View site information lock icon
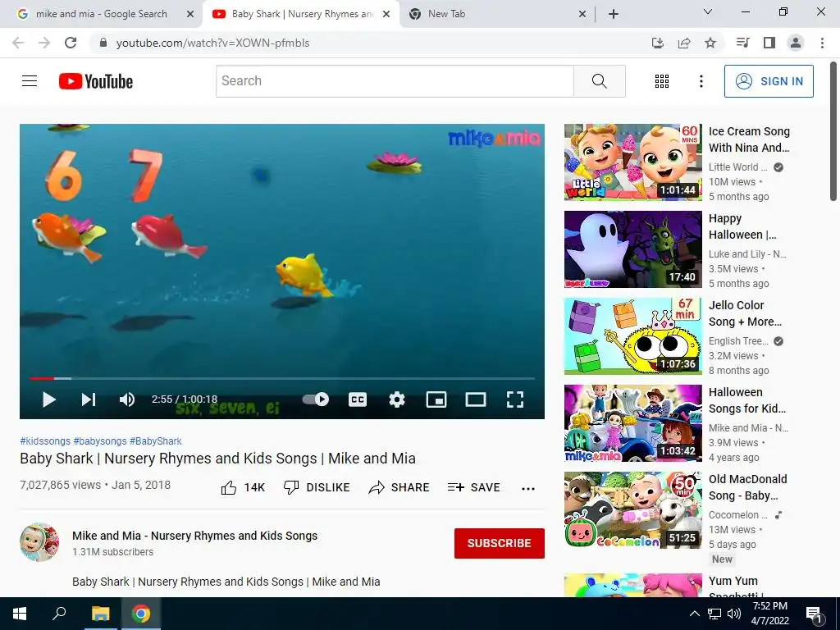Viewport: 840px width, 630px height. [x=103, y=43]
